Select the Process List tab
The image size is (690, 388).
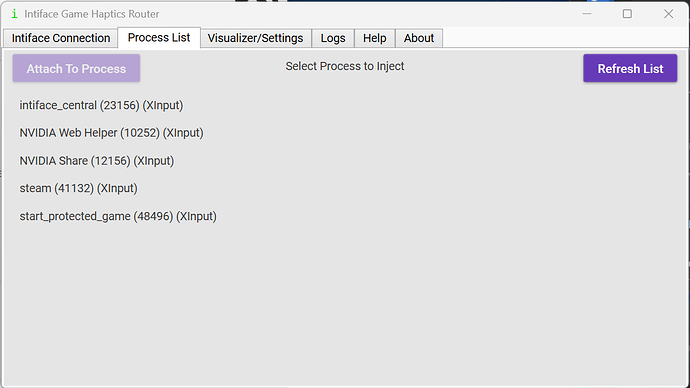[159, 37]
